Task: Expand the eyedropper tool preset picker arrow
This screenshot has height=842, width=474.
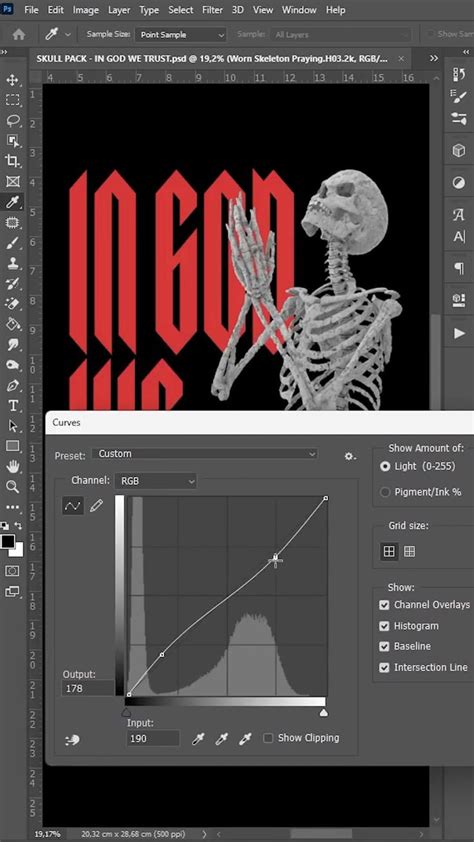Action: [68, 34]
